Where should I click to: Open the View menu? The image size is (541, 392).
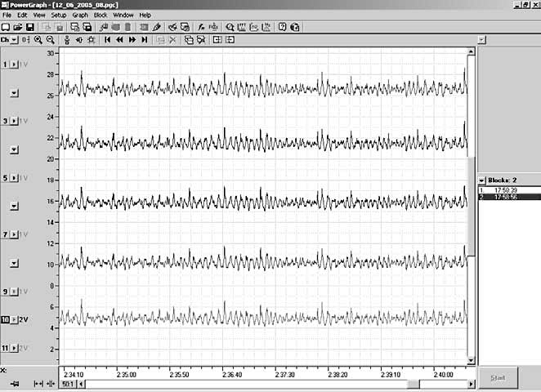[39, 16]
